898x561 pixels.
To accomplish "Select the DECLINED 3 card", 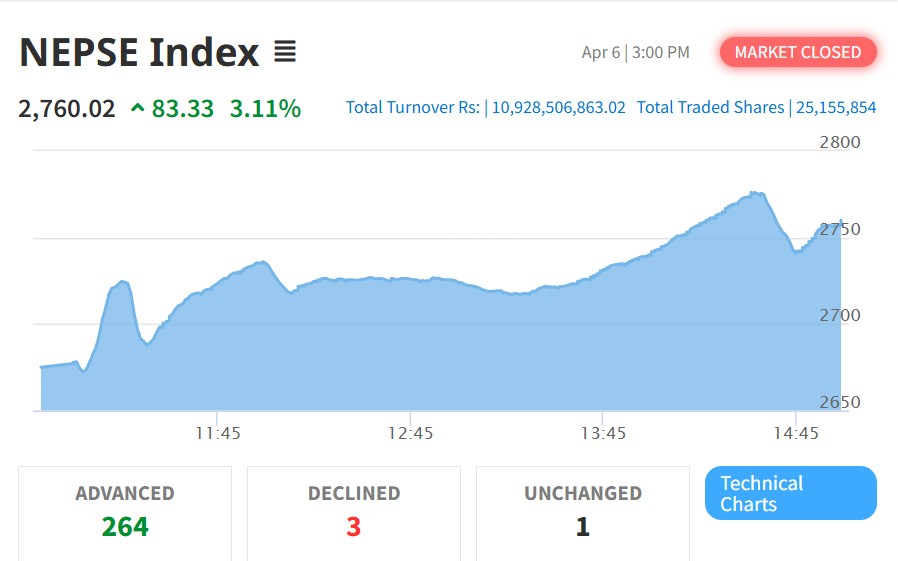I will (354, 511).
